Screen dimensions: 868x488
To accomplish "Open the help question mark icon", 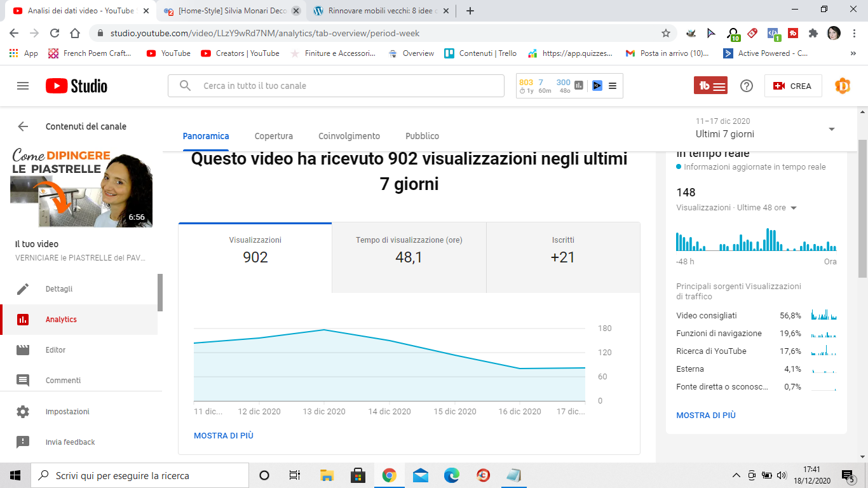I will (747, 86).
